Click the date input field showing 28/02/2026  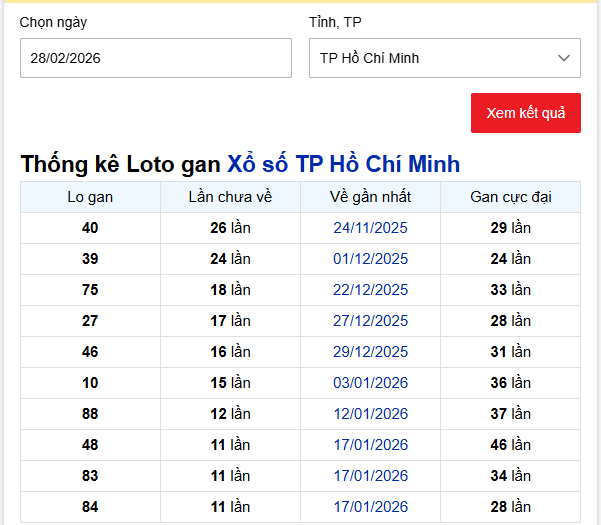pos(155,58)
